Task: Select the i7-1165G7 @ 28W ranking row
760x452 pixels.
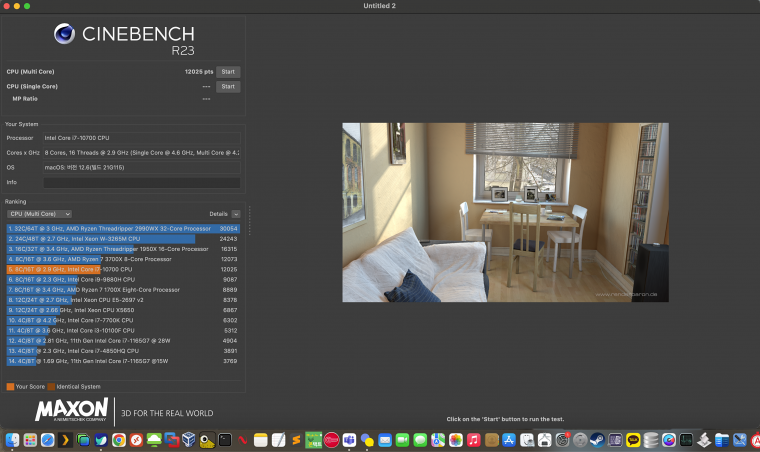Action: (123, 341)
